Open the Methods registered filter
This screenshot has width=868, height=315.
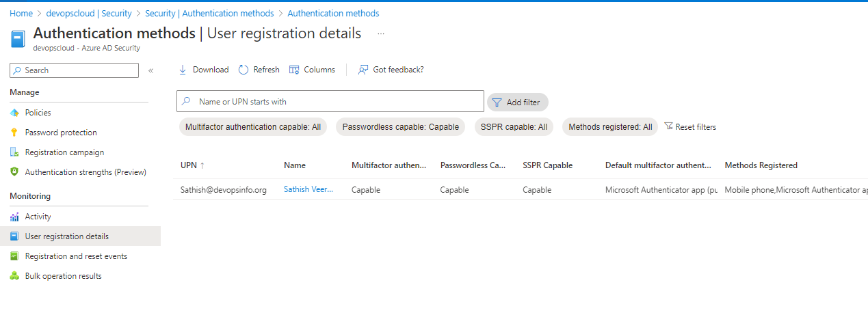pos(610,127)
